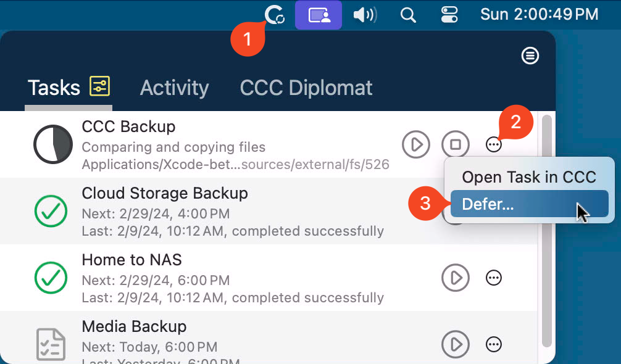
Task: Click the Home to NAS 'Last:' completed text
Action: coord(233,297)
